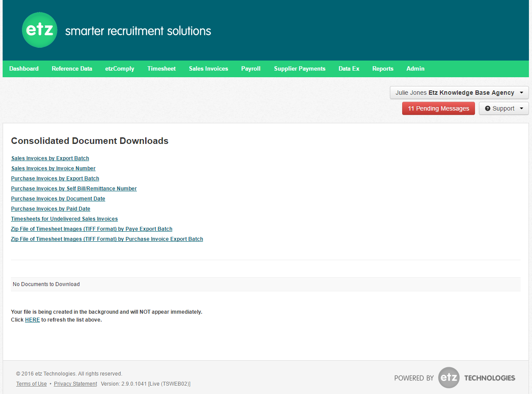Go to the Timesheet menu

(161, 68)
